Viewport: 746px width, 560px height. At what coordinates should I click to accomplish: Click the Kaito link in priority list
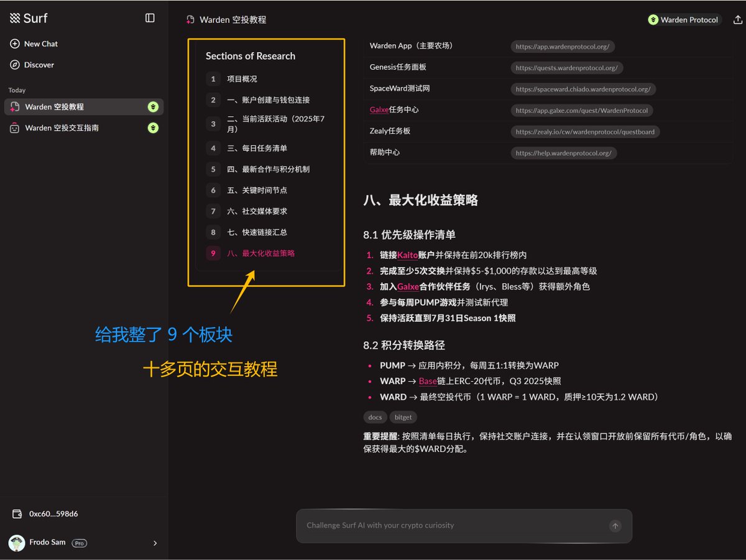coord(408,255)
